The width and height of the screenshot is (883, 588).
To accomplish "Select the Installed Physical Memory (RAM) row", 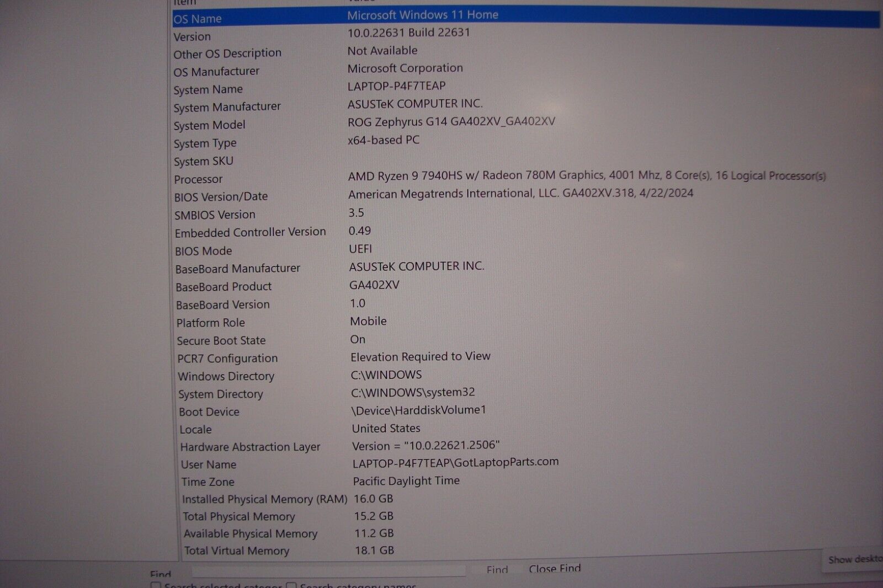I will (526, 499).
